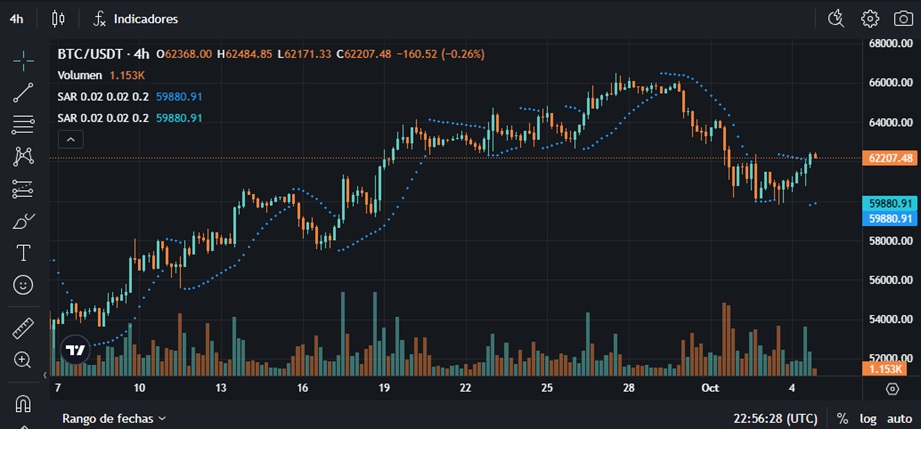Click the 68000.00 price axis label

click(x=890, y=43)
